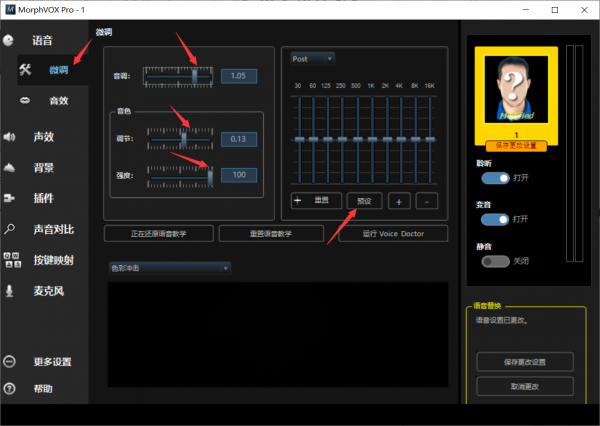Viewport: 600px width, 426px height.
Task: Click the 250 Hz equalizer band slider
Action: click(x=342, y=140)
